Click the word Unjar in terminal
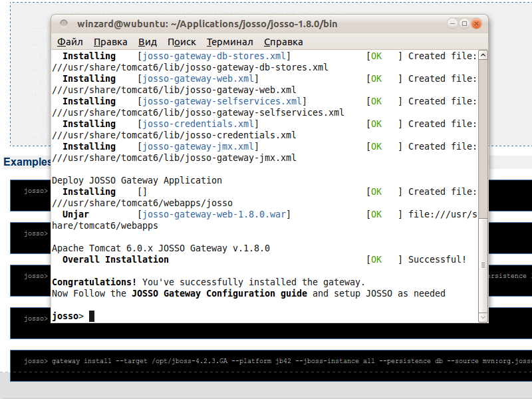Image resolution: width=532 pixels, height=399 pixels. coord(76,214)
